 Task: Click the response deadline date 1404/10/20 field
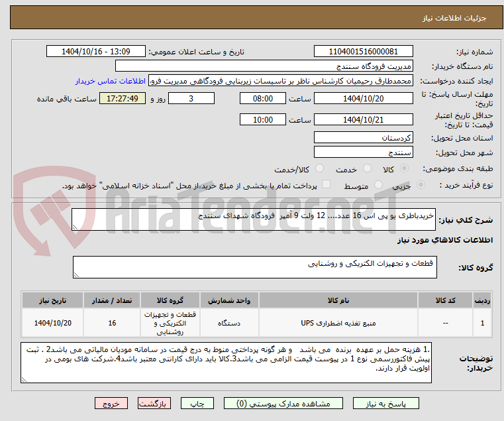pyautogui.click(x=363, y=99)
